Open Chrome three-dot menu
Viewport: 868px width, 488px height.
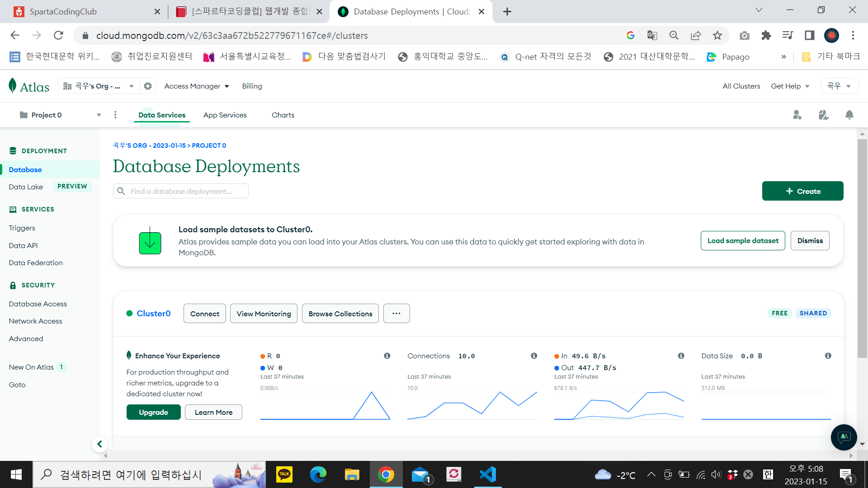tap(853, 35)
